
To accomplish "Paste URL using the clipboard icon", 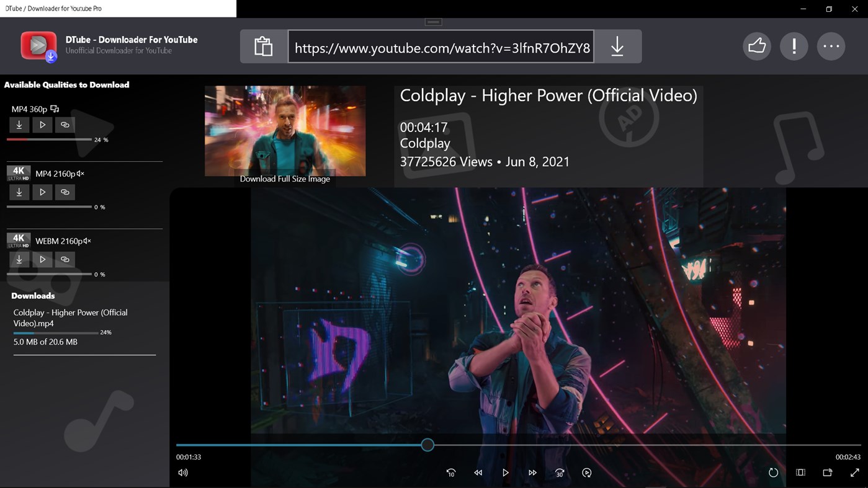I will coord(264,47).
